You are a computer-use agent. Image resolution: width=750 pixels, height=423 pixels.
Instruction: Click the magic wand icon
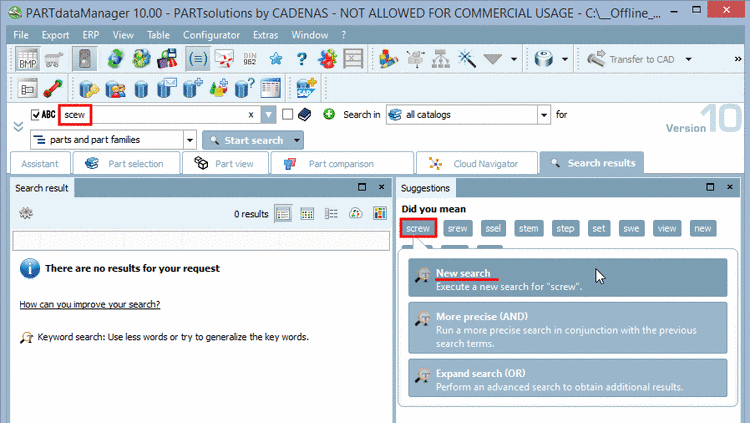click(x=466, y=59)
